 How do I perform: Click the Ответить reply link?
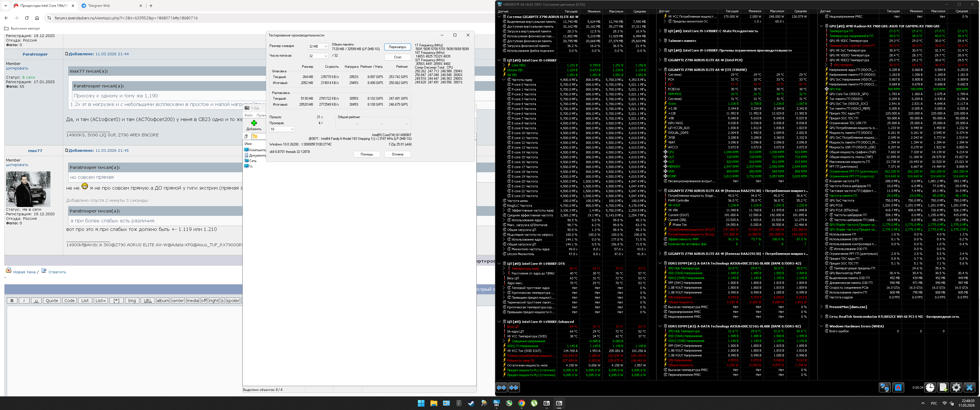pos(57,272)
